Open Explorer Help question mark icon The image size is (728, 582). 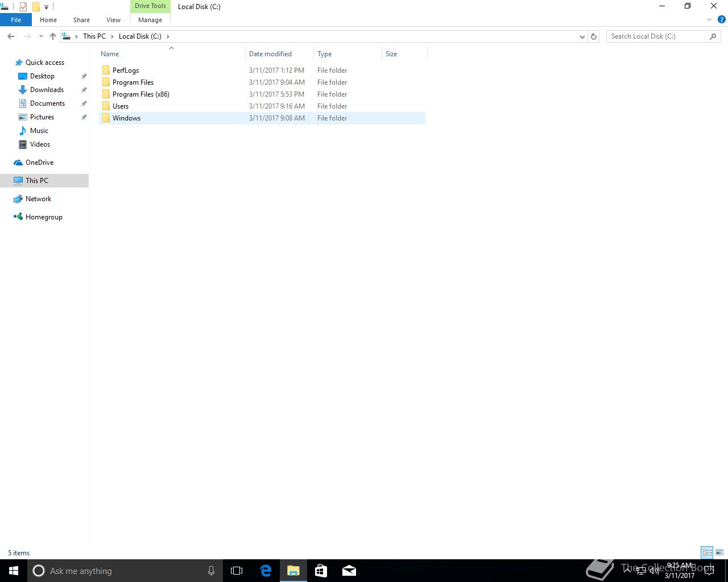coord(721,19)
